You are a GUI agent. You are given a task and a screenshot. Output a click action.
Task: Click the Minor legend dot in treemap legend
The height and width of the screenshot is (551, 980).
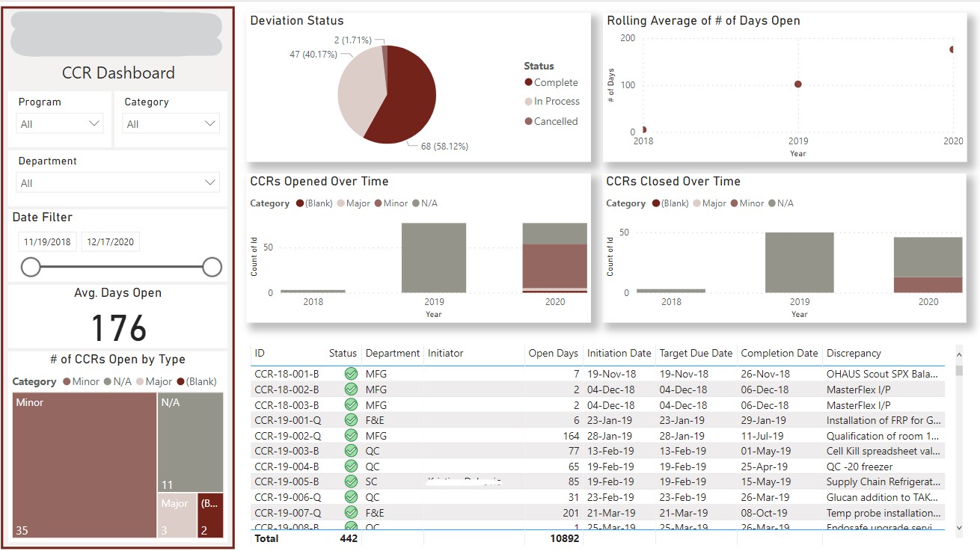67,381
